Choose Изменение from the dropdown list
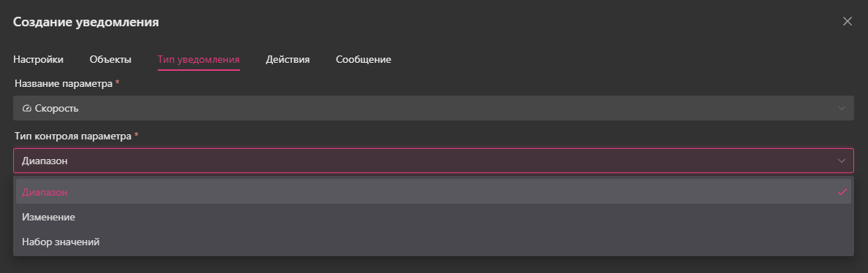This screenshot has height=273, width=868. pyautogui.click(x=434, y=217)
